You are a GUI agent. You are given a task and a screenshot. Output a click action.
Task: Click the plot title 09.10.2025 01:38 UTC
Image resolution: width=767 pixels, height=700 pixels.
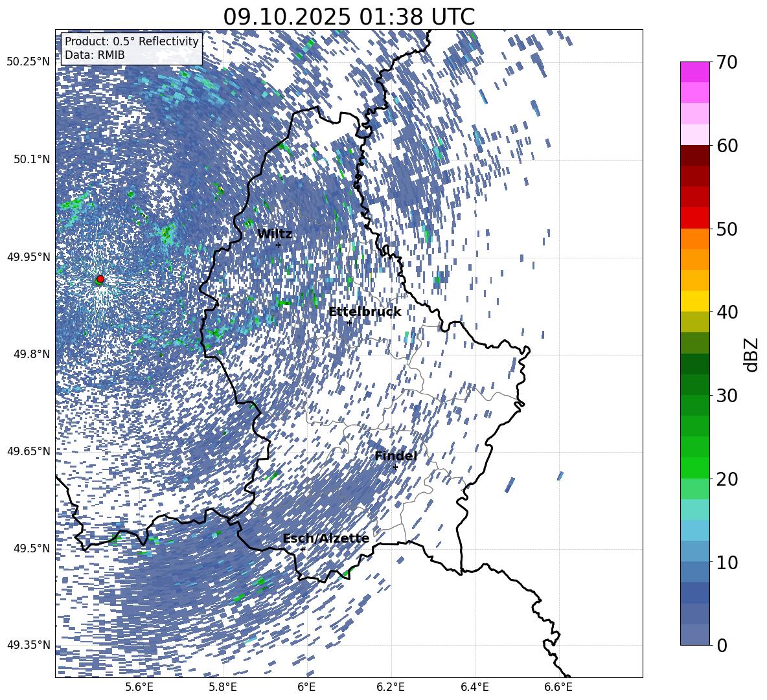pyautogui.click(x=349, y=17)
